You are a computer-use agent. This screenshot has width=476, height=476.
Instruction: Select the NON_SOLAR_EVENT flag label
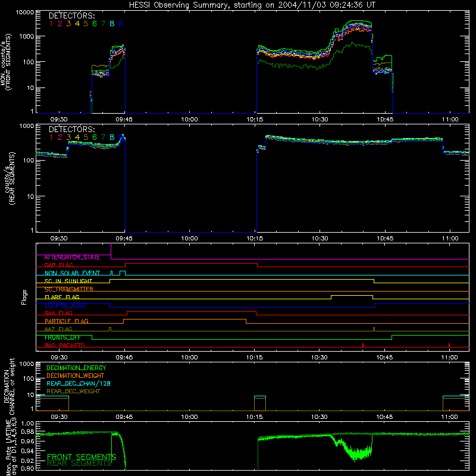[72, 273]
